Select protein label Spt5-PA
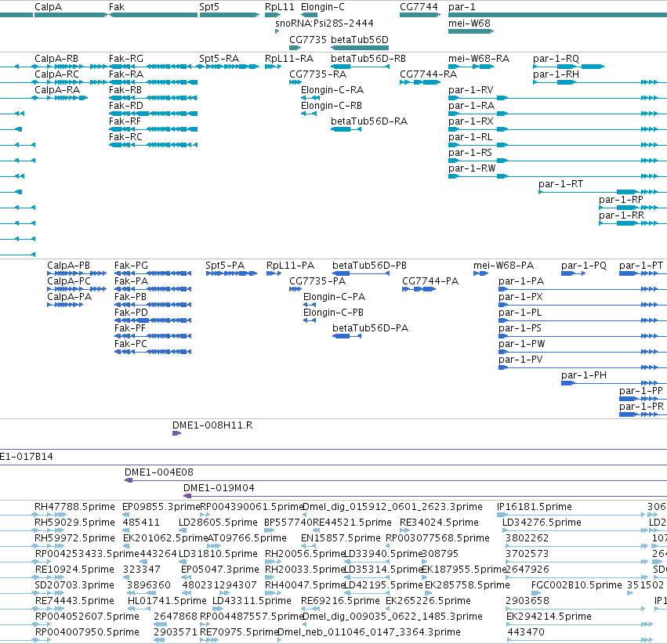The height and width of the screenshot is (644, 667). coord(225,266)
